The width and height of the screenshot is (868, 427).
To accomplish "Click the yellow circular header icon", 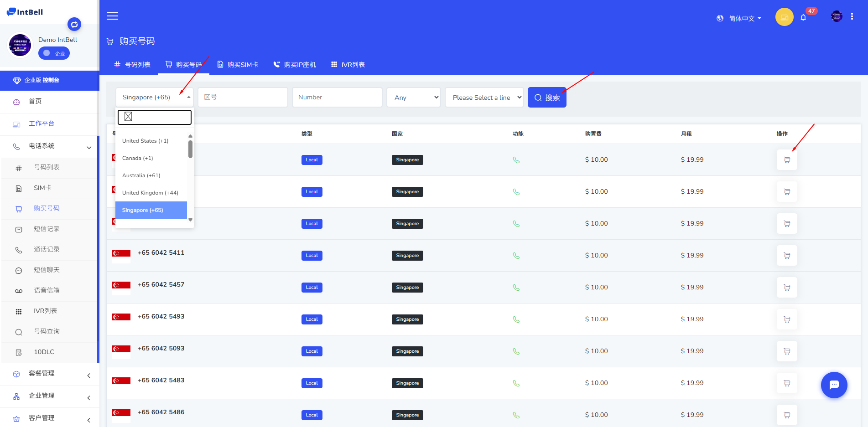I will pyautogui.click(x=784, y=17).
